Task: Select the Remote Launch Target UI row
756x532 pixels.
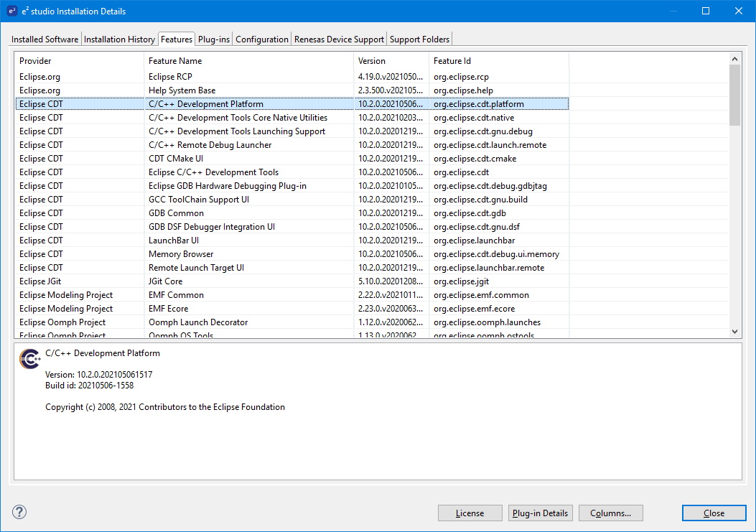Action: click(x=291, y=268)
